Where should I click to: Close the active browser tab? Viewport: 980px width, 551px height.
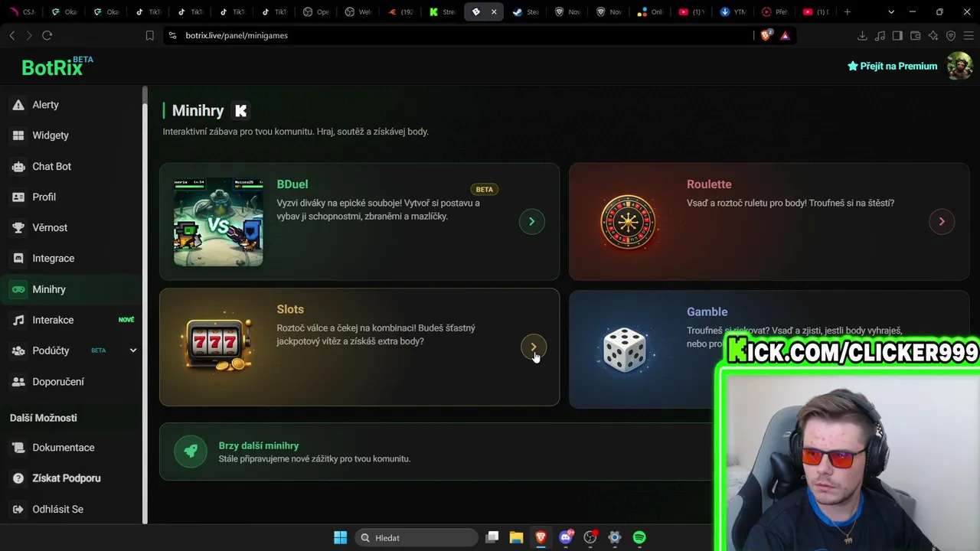(494, 11)
